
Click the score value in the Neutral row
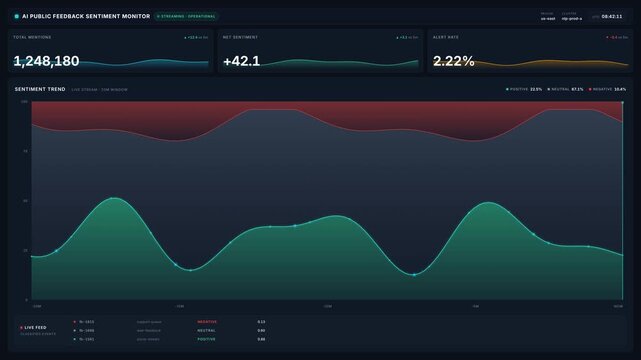(261, 331)
